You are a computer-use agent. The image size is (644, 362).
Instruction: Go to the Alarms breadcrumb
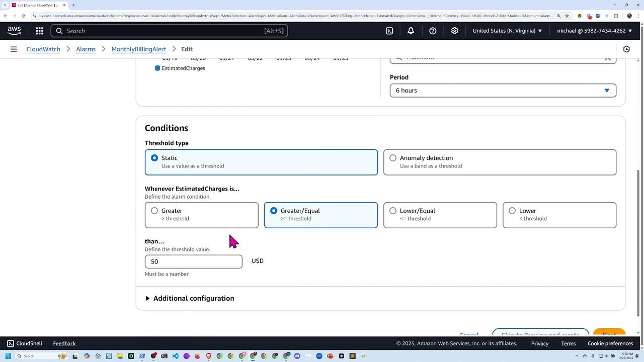coord(86,49)
